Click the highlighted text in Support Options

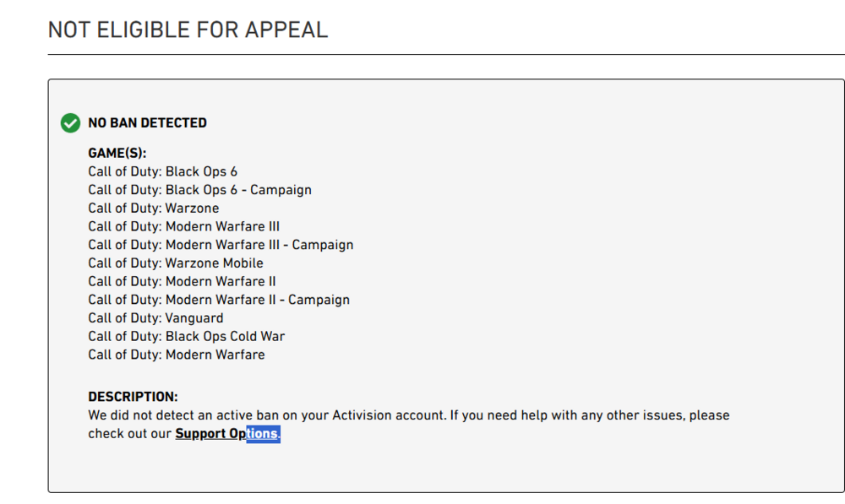pyautogui.click(x=264, y=433)
